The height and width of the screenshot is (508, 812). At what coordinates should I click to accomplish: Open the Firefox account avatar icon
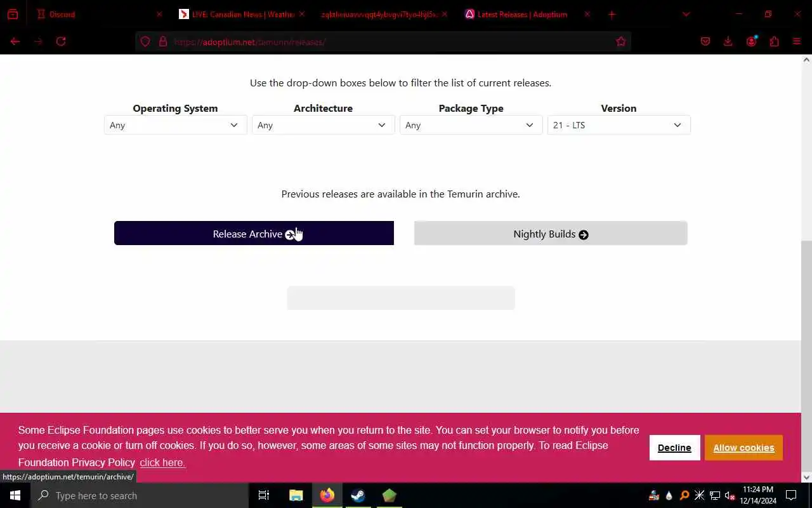pos(752,41)
